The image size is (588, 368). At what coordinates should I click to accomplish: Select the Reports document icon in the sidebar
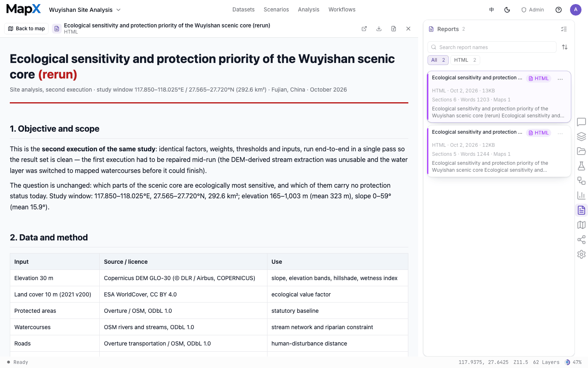[x=581, y=210]
